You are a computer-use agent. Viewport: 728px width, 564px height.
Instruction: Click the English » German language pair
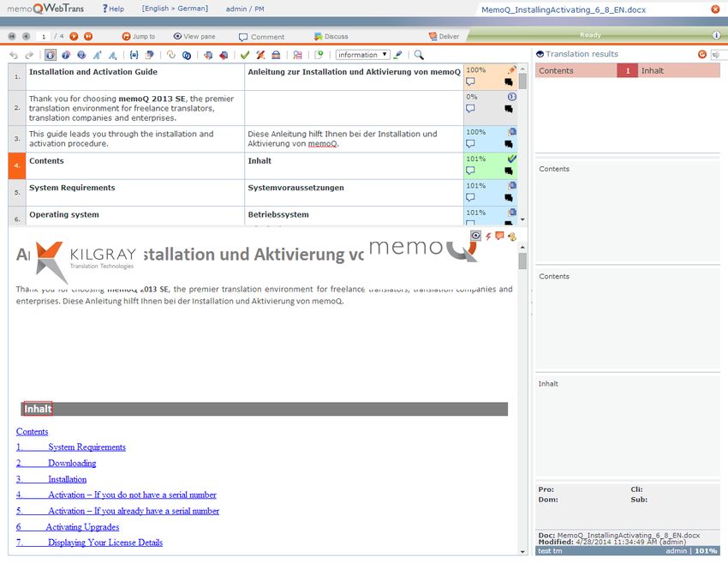[x=175, y=9]
